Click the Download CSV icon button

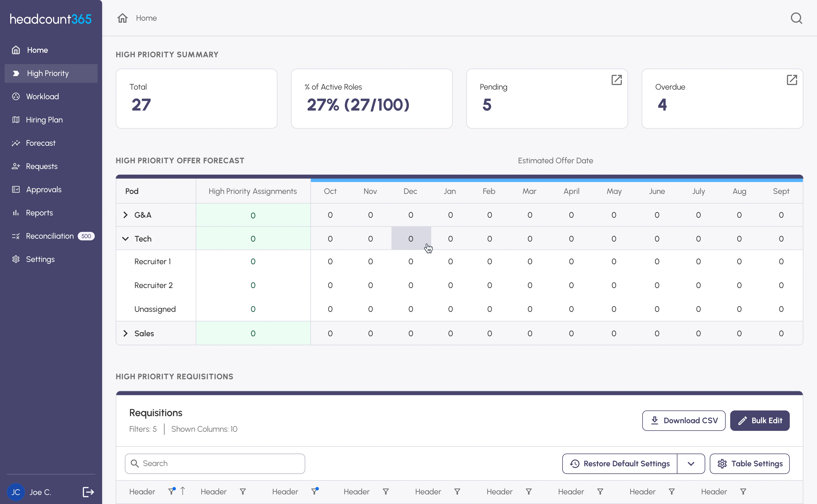655,420
